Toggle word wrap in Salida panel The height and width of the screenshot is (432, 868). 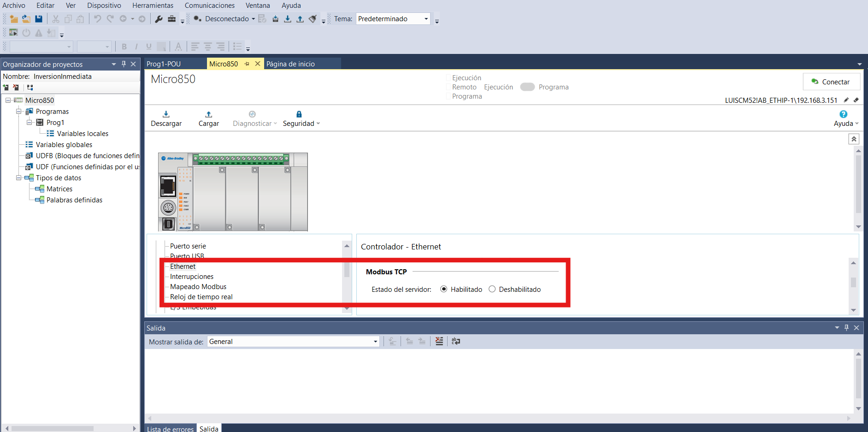point(456,341)
